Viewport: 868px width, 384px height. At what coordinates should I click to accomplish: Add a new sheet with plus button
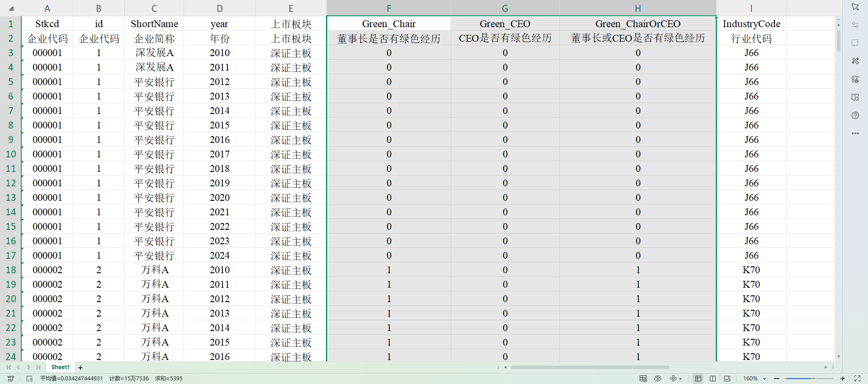click(80, 368)
